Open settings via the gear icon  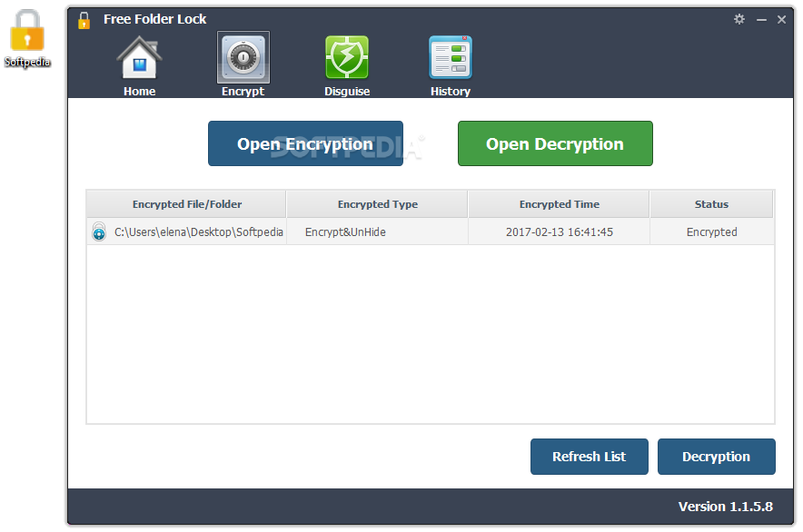point(739,19)
